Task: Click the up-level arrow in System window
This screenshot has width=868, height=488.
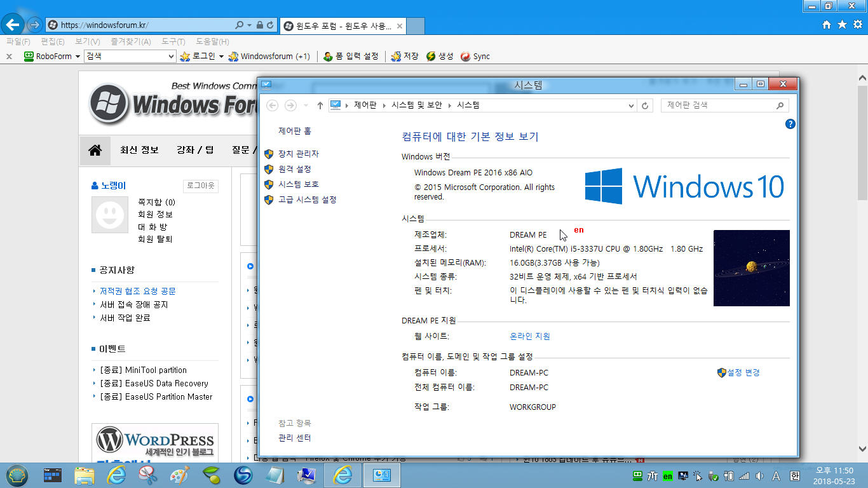Action: click(x=320, y=105)
